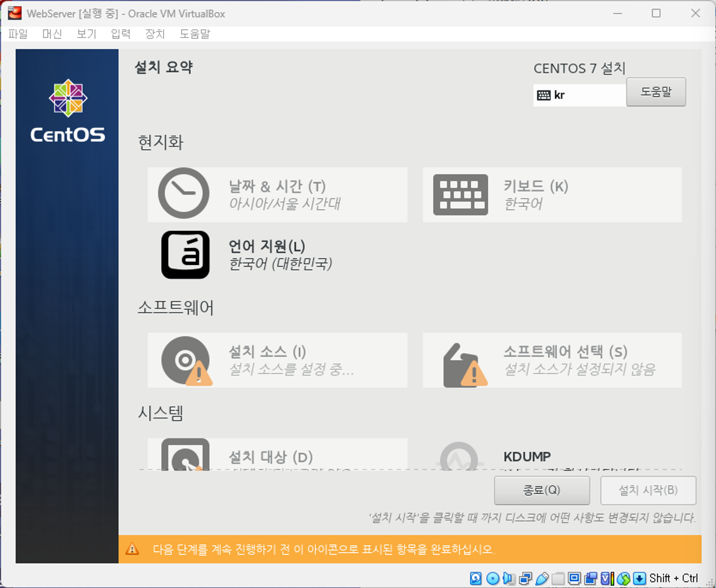Click the network adapter status icon
This screenshot has height=588, width=716.
coord(525,579)
